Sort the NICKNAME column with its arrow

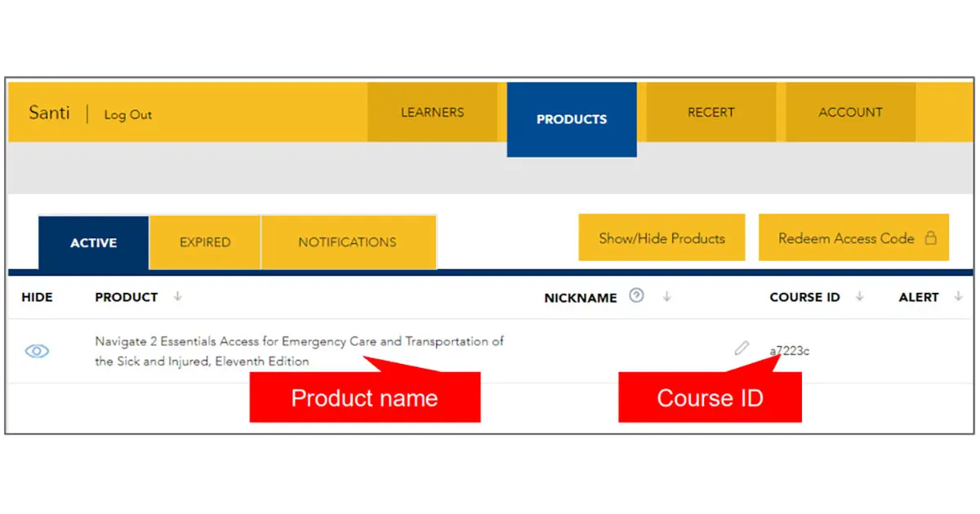point(666,297)
